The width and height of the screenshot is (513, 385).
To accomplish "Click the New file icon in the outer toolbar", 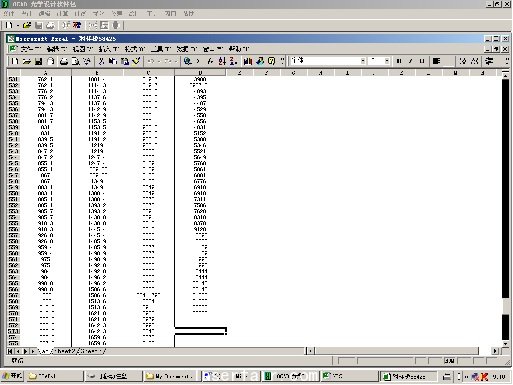I will tap(9, 25).
